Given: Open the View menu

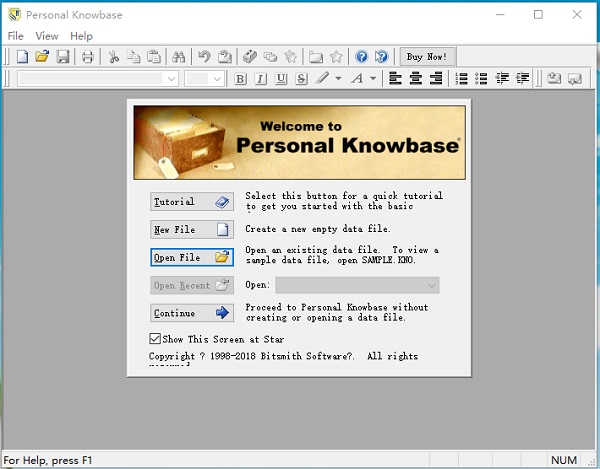Looking at the screenshot, I should click(47, 36).
